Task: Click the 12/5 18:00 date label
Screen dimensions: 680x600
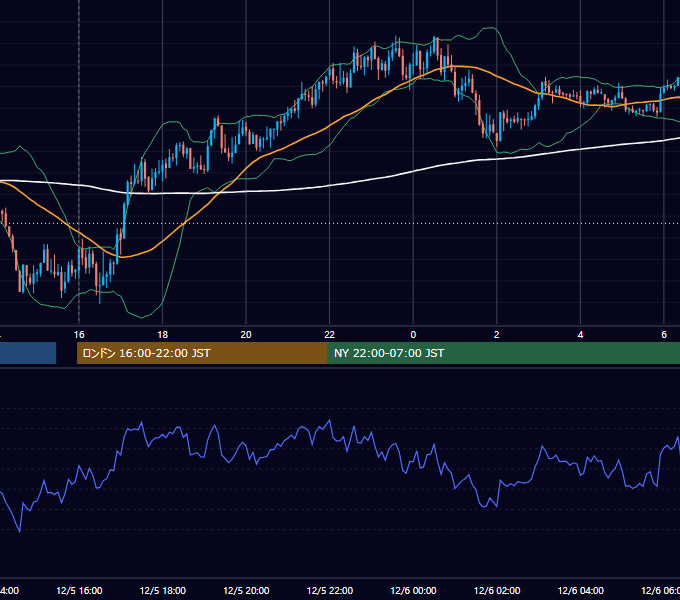Action: [x=163, y=591]
